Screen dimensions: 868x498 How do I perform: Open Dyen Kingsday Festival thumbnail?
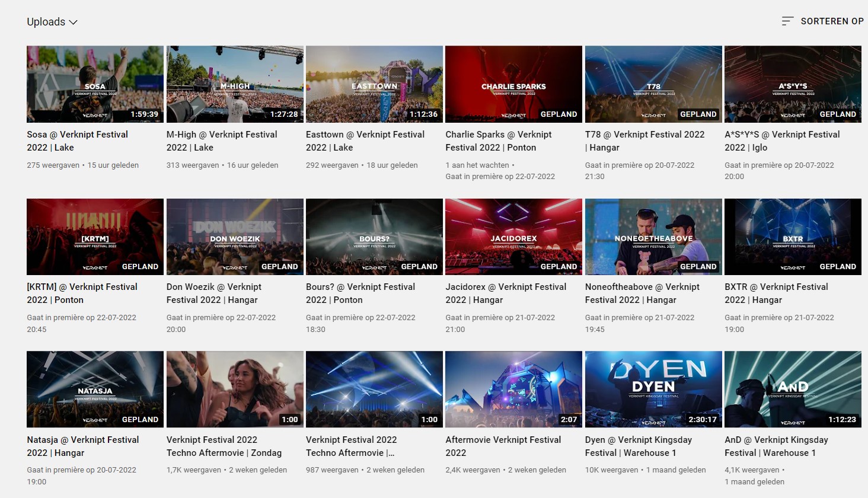tap(653, 389)
